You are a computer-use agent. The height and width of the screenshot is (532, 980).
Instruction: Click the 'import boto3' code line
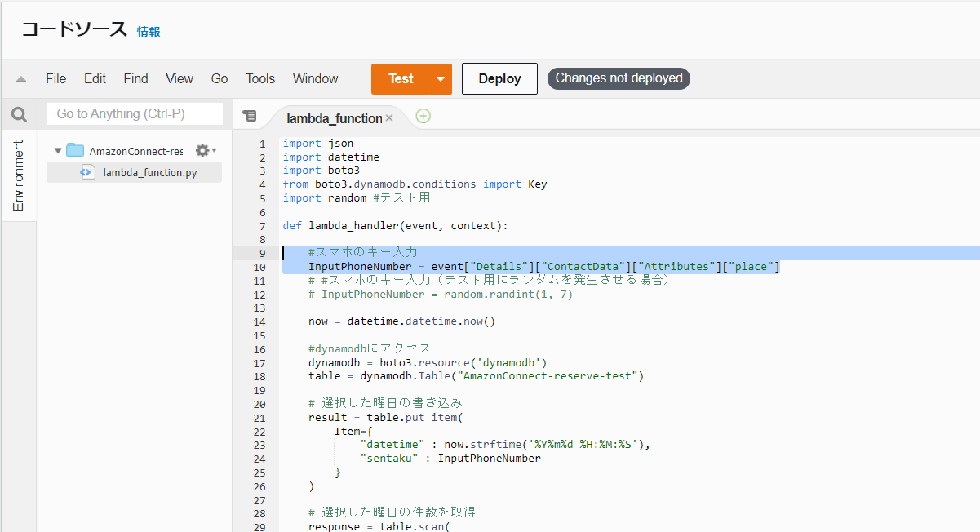[x=321, y=171]
